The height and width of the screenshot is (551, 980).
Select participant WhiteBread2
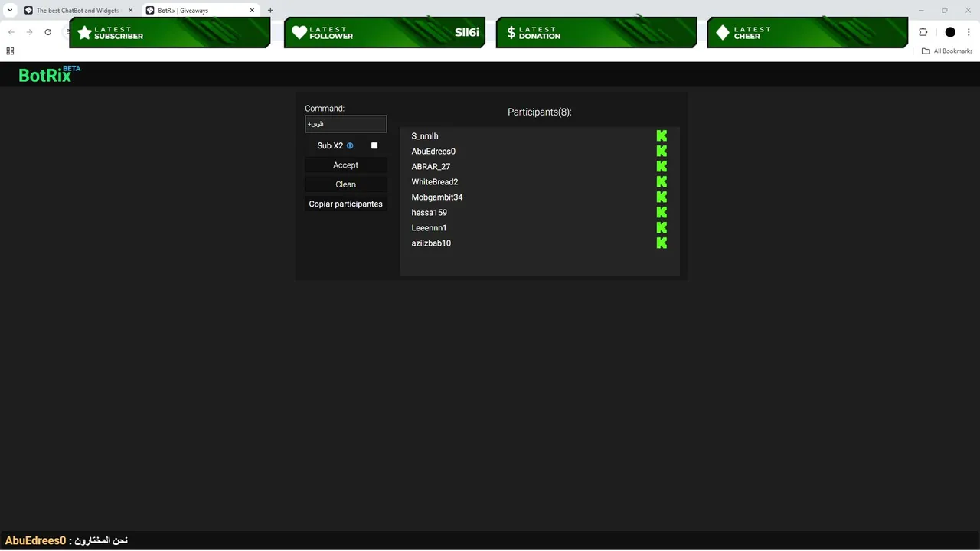pyautogui.click(x=435, y=181)
